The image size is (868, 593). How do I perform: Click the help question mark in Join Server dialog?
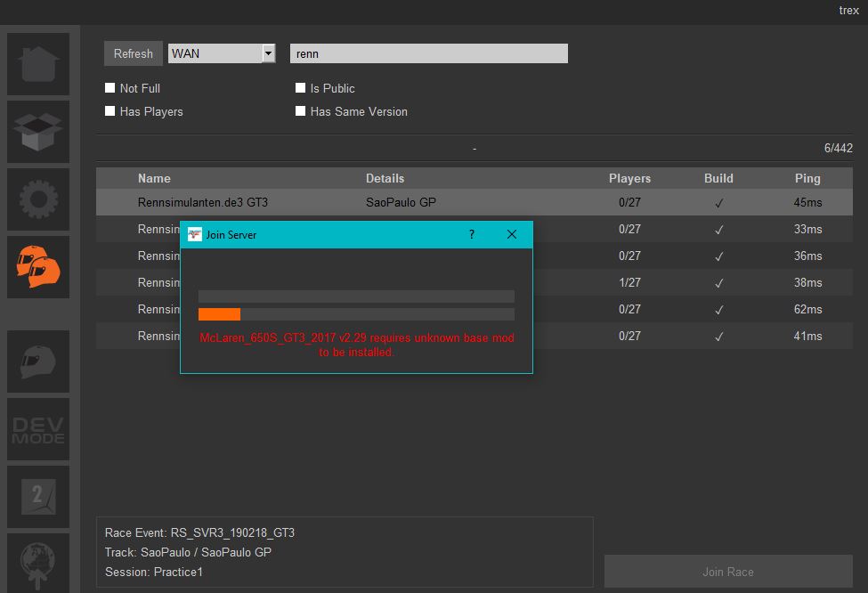point(472,234)
